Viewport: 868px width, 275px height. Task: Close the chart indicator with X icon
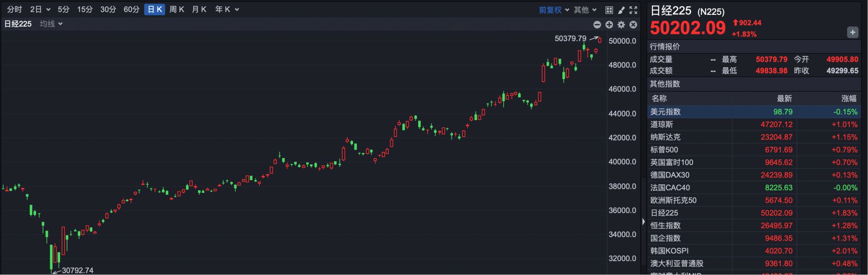pyautogui.click(x=633, y=25)
